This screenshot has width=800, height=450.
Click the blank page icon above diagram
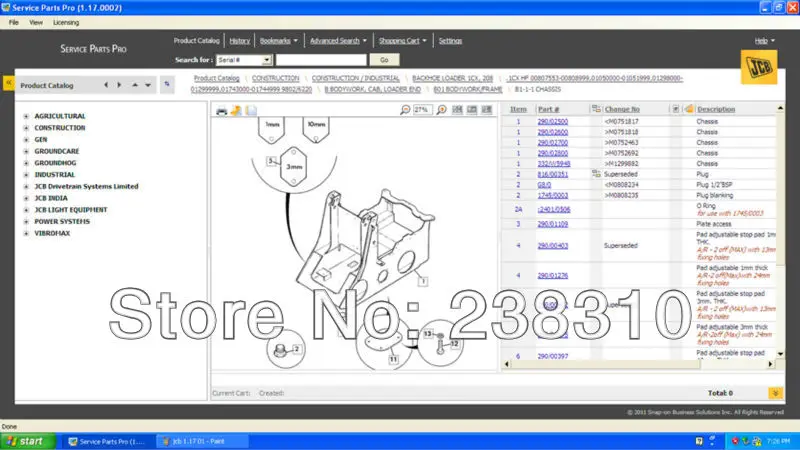pyautogui.click(x=251, y=111)
